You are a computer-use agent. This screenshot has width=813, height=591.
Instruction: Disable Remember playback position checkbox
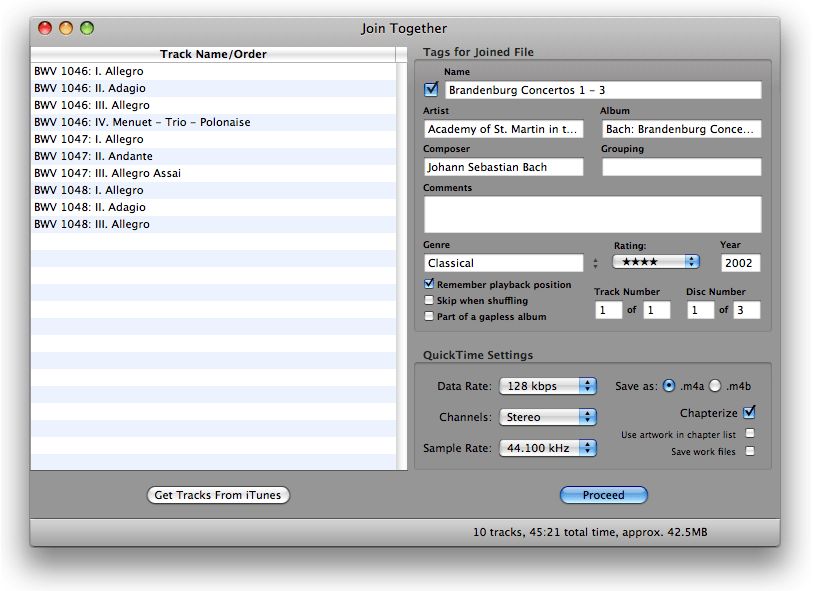point(429,285)
